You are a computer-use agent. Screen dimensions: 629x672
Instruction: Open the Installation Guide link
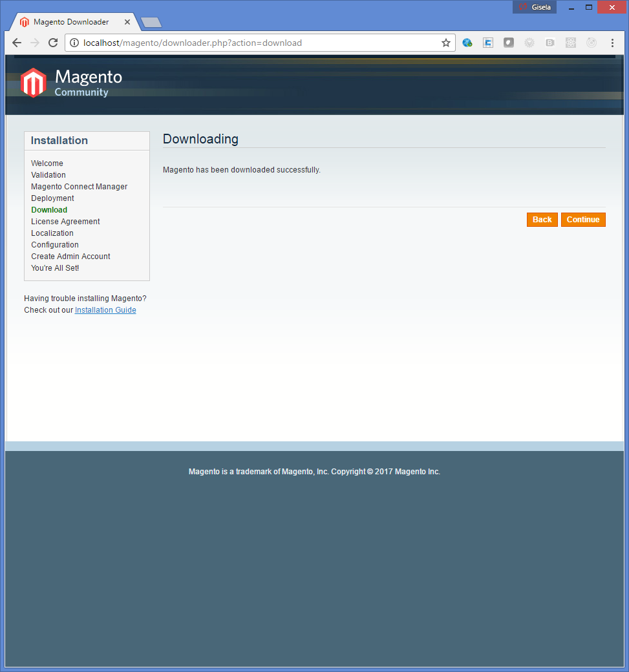tap(105, 310)
